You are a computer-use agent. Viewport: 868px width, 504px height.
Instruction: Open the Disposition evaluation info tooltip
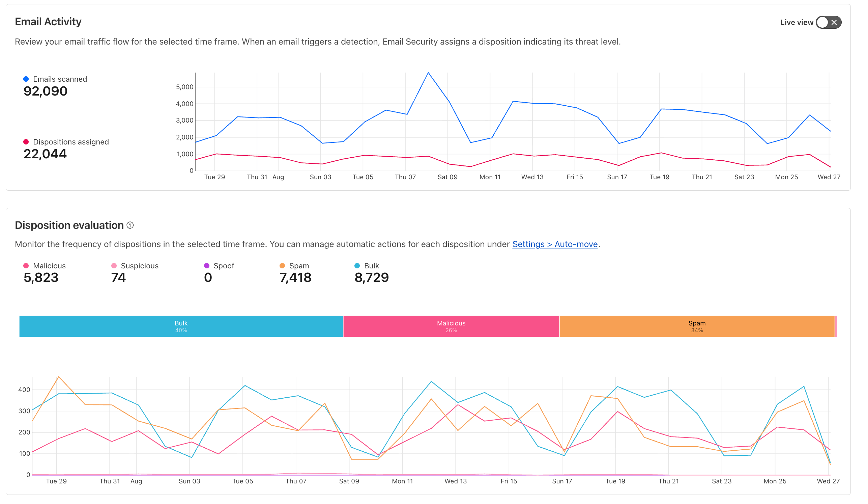(x=130, y=225)
